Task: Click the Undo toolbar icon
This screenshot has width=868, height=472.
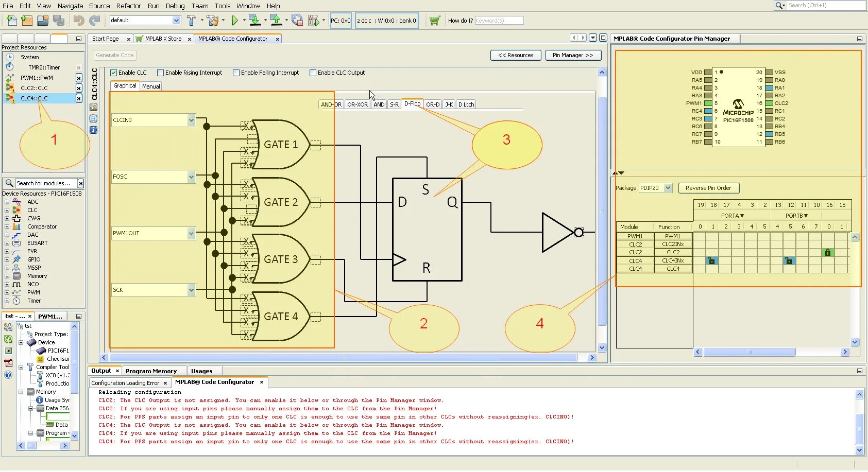Action: [x=79, y=21]
